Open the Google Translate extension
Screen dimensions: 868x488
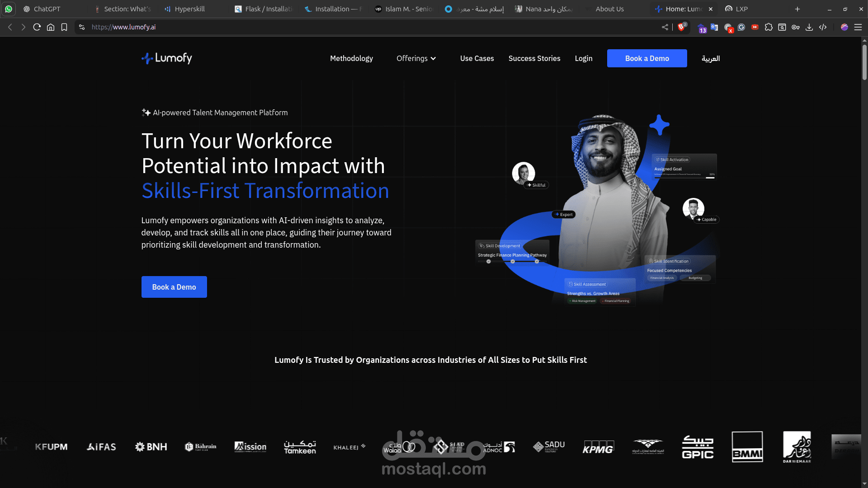coord(714,27)
